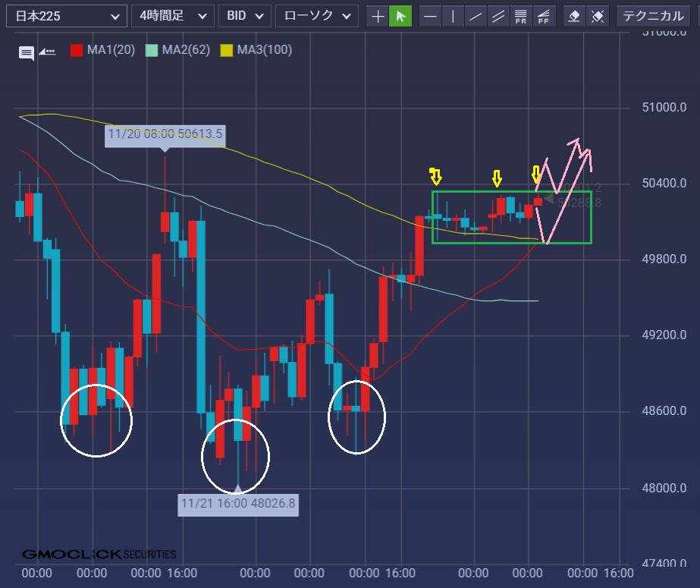700x588 pixels.
Task: Click the red MA1(20) color swatch
Action: coord(77,51)
